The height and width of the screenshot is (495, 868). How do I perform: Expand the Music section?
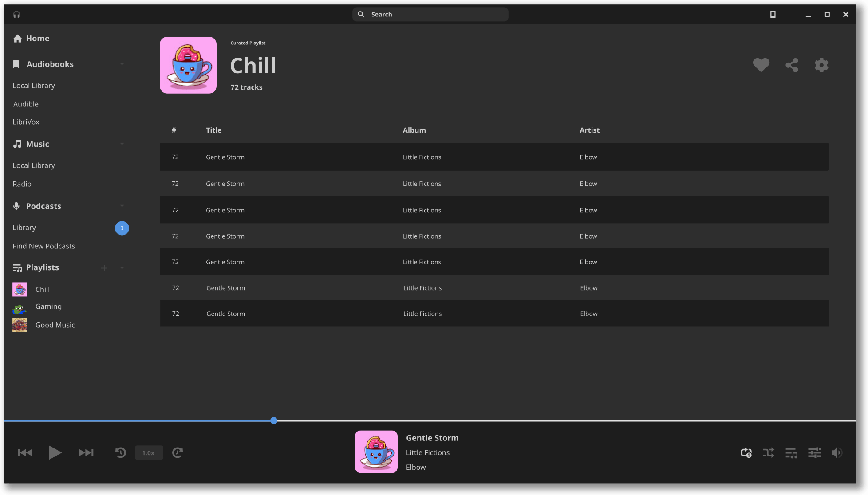click(122, 144)
